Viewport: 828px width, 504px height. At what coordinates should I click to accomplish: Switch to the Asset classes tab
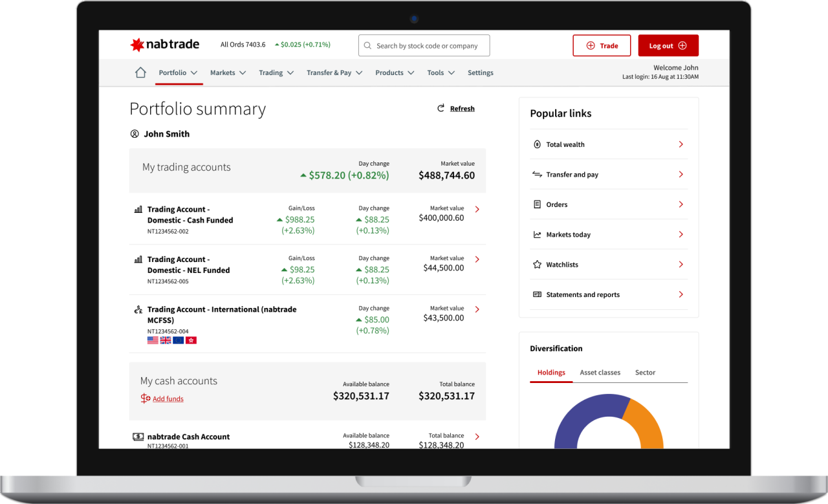tap(600, 373)
